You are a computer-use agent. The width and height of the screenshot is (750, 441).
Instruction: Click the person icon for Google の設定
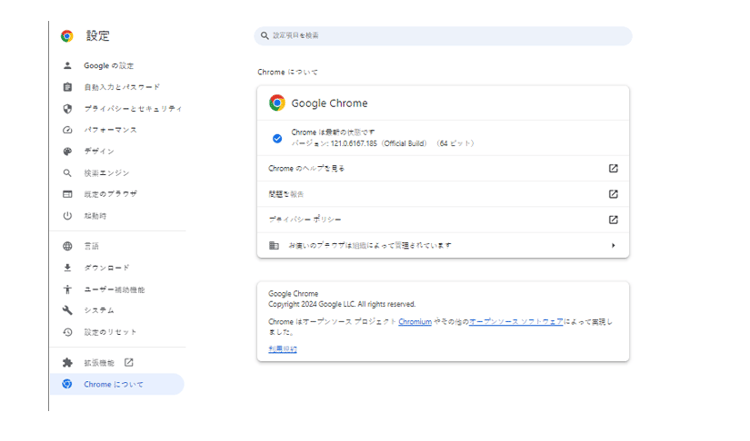[67, 66]
